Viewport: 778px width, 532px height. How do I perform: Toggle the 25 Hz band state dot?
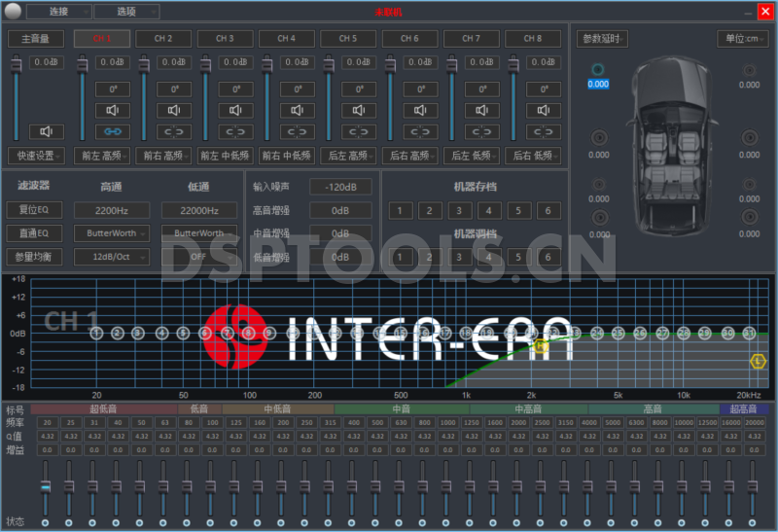coord(68,522)
